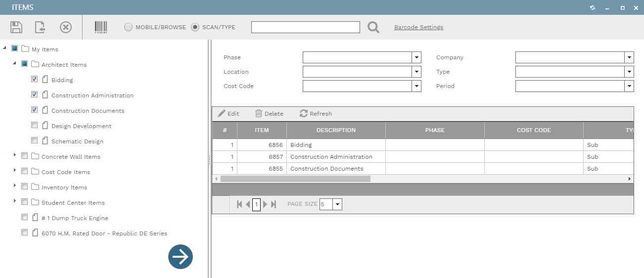Click the export document icon in toolbar
This screenshot has width=644, height=278.
pyautogui.click(x=40, y=27)
